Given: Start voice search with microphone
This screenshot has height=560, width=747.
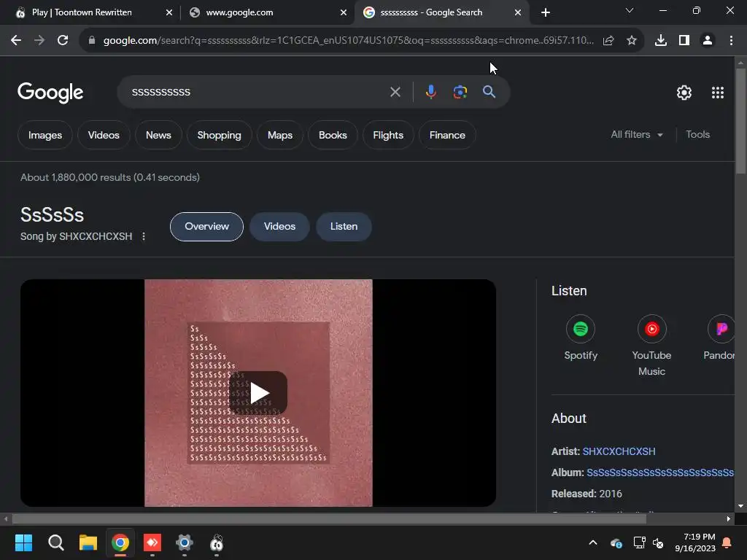Looking at the screenshot, I should point(430,92).
